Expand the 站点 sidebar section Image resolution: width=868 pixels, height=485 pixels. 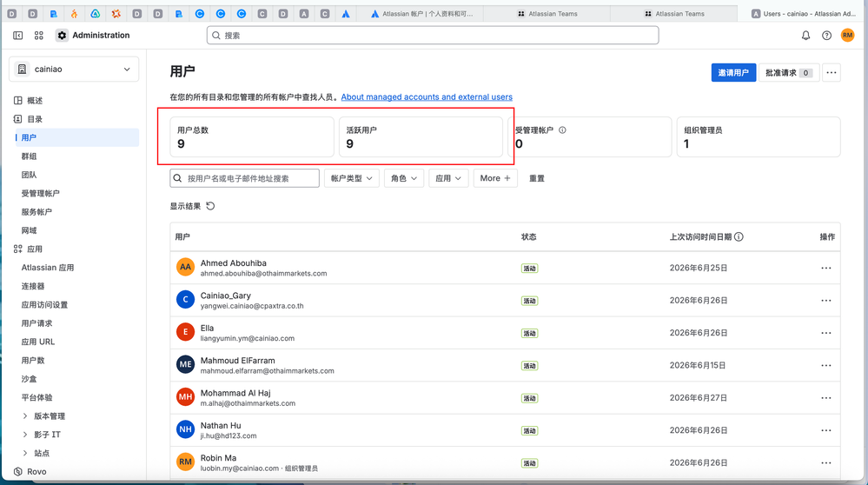point(25,453)
